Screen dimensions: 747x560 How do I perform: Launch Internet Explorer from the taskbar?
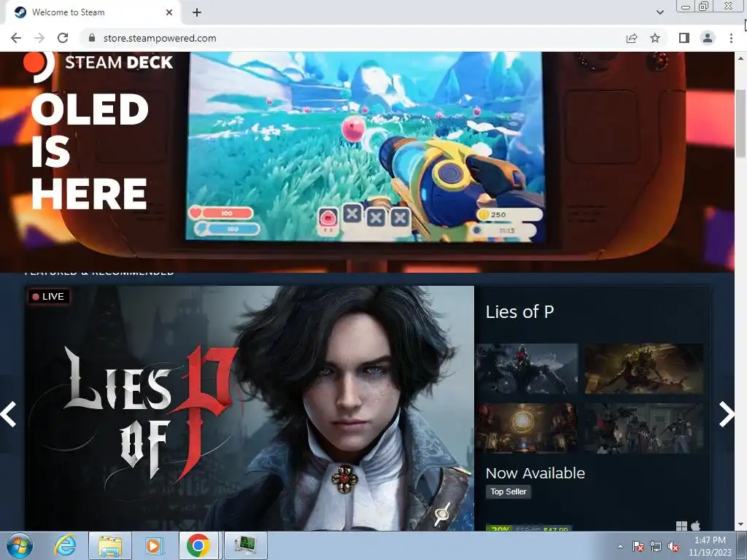(65, 545)
